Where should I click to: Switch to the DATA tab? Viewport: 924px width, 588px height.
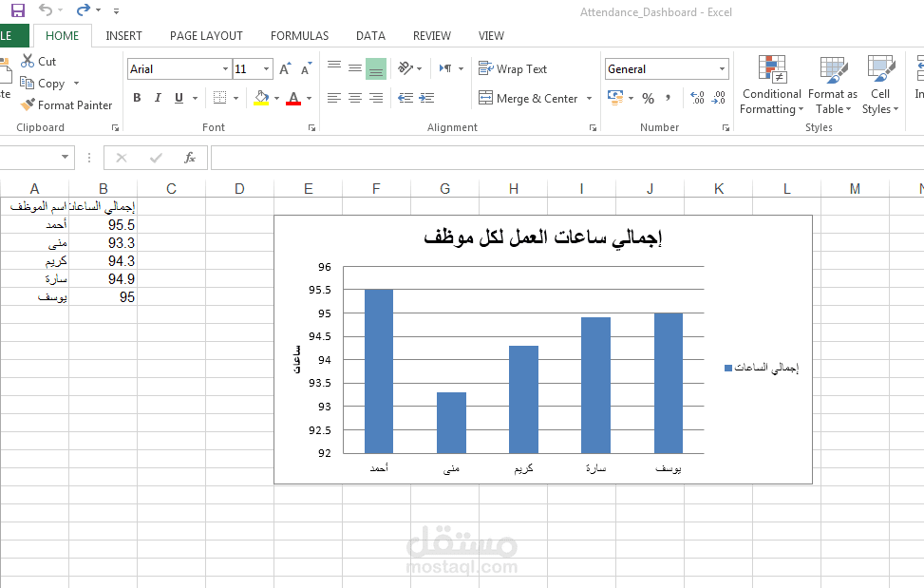(370, 36)
